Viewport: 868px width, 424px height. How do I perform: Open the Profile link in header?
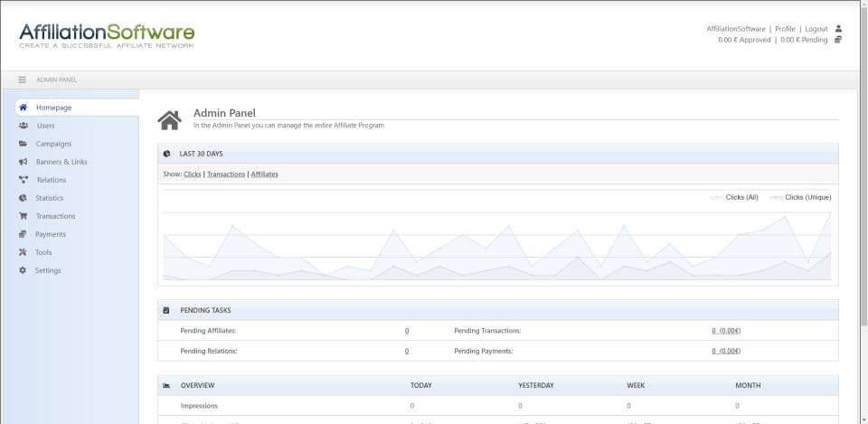[x=785, y=29]
